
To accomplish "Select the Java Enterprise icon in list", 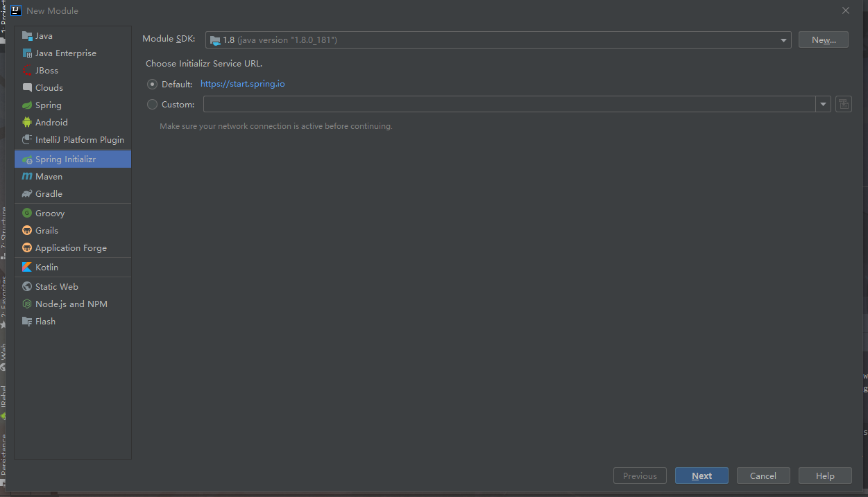I will click(27, 53).
